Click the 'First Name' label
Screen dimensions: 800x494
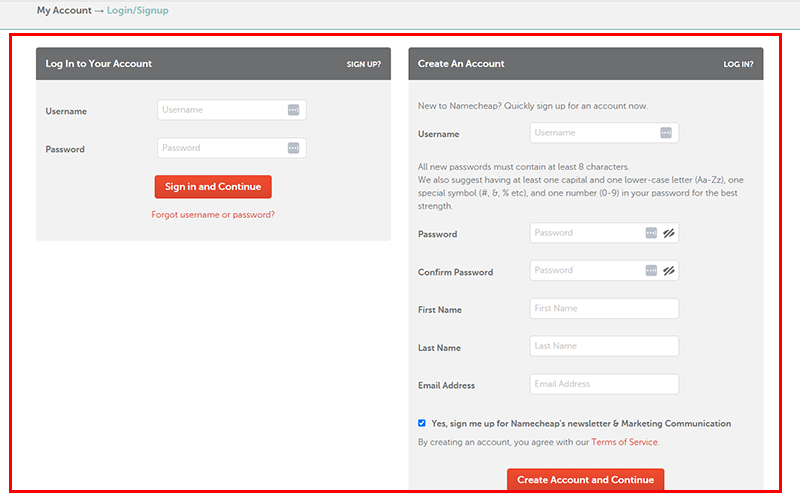(x=440, y=310)
